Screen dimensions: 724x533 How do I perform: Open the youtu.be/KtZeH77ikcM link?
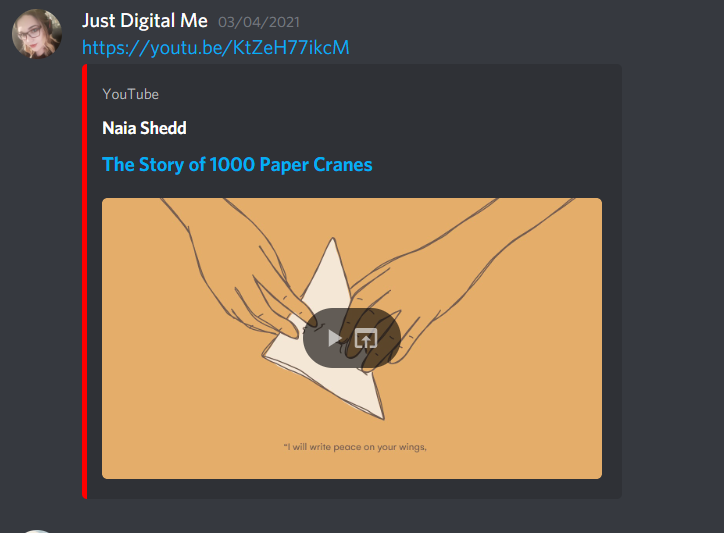(215, 48)
